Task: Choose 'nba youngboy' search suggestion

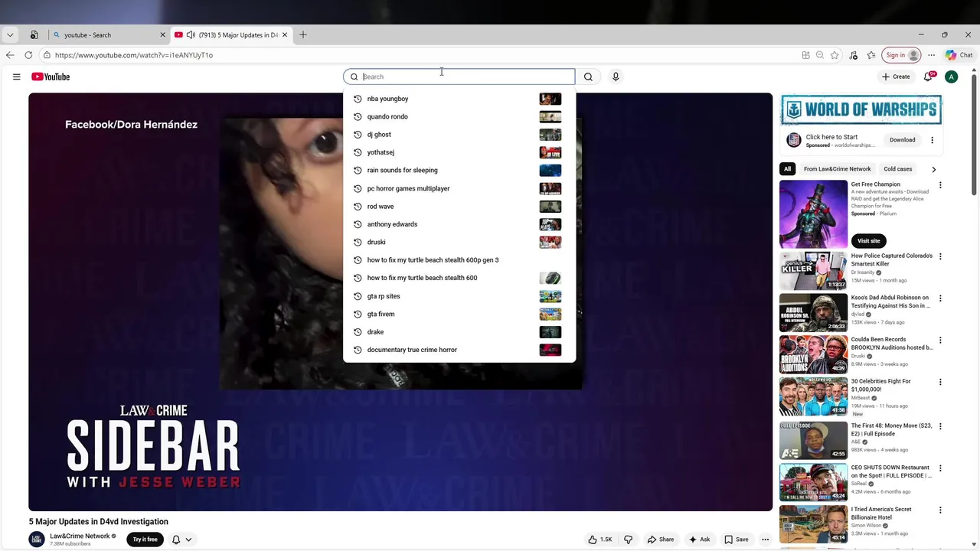Action: tap(459, 99)
